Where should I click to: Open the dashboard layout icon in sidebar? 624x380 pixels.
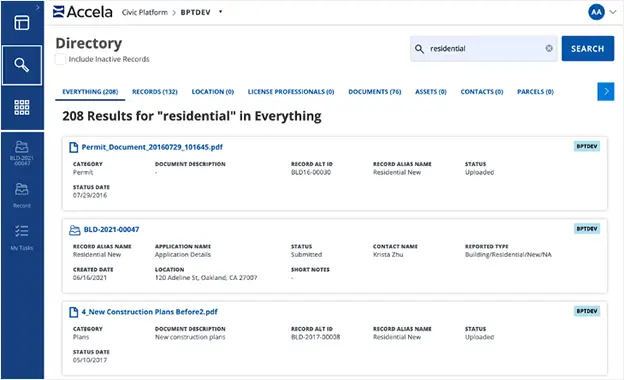(x=21, y=23)
